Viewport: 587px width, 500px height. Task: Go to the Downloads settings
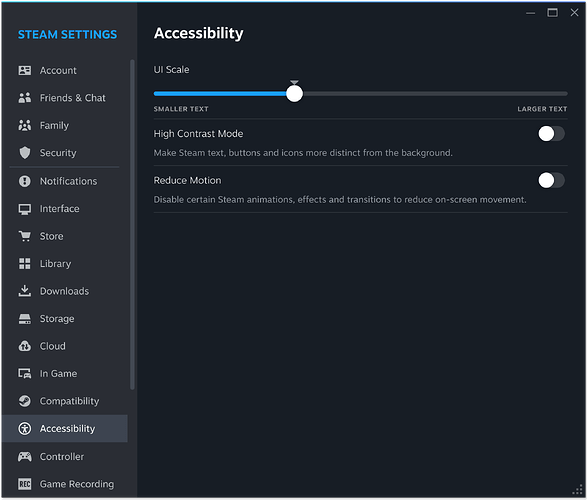[x=64, y=291]
